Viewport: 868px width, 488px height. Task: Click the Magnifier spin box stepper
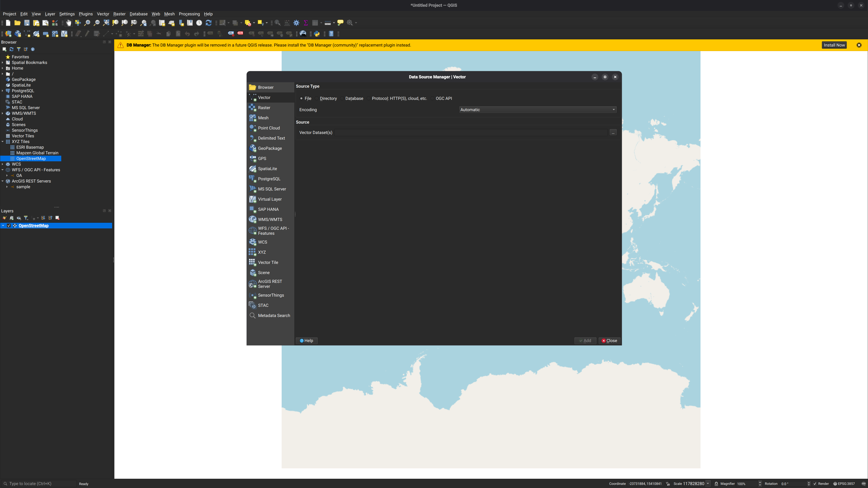[760, 484]
